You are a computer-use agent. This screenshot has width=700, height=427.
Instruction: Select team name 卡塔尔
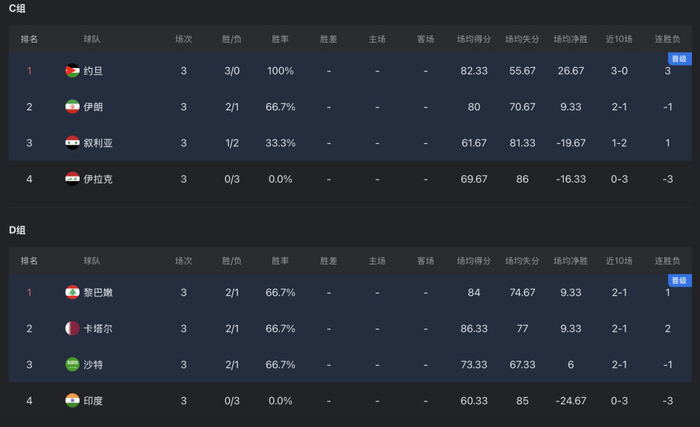(98, 329)
